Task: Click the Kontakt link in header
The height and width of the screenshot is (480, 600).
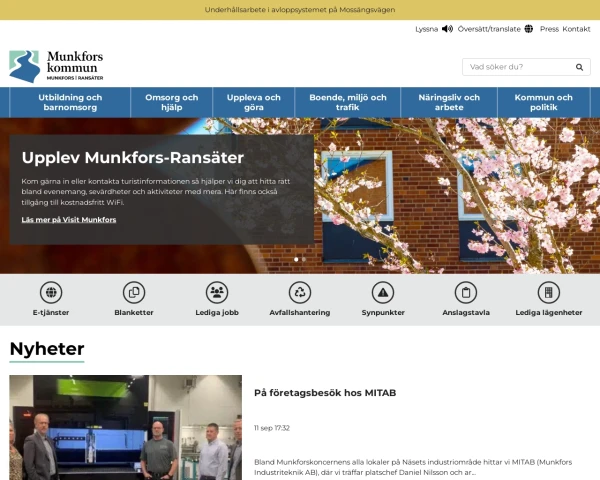Action: pos(576,29)
